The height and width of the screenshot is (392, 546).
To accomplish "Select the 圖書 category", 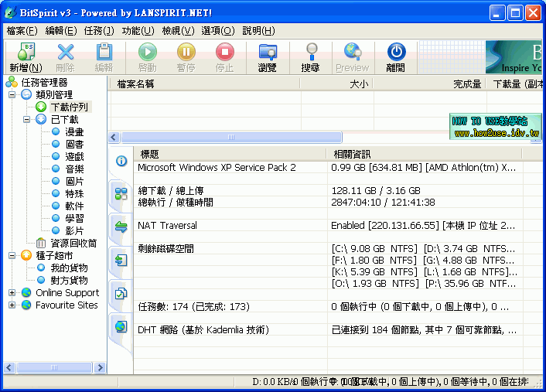I will point(74,144).
